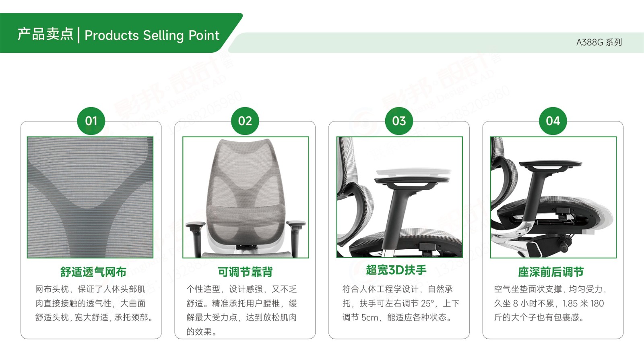
Task: Click the 座深前后调节 heading
Action: (551, 272)
